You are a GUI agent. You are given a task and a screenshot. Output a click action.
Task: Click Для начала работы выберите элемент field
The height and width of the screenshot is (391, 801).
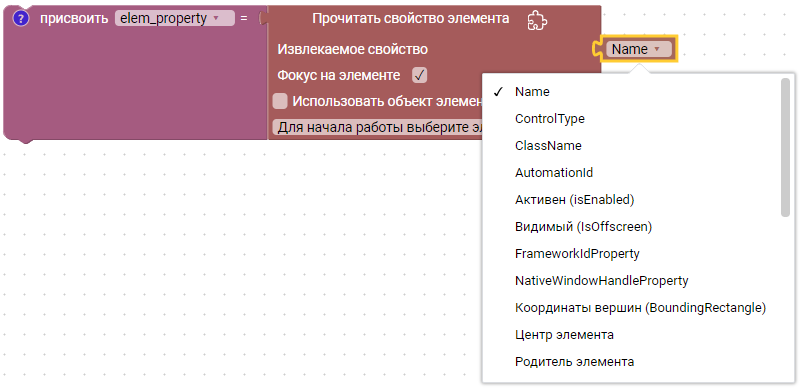click(378, 127)
